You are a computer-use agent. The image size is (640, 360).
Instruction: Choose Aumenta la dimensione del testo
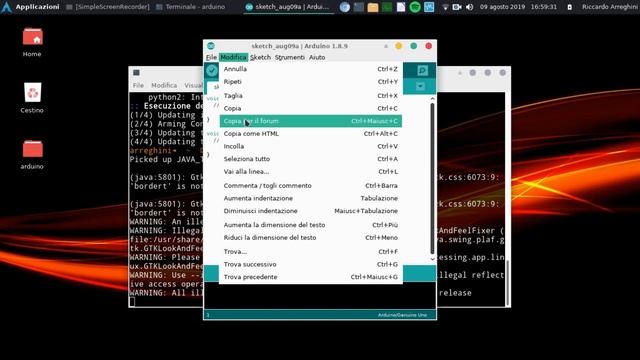tap(311, 224)
